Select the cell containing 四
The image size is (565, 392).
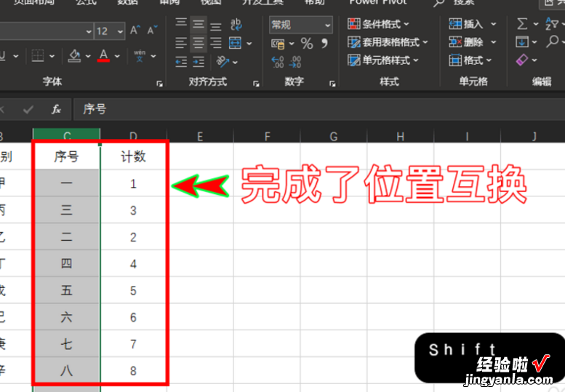point(66,263)
